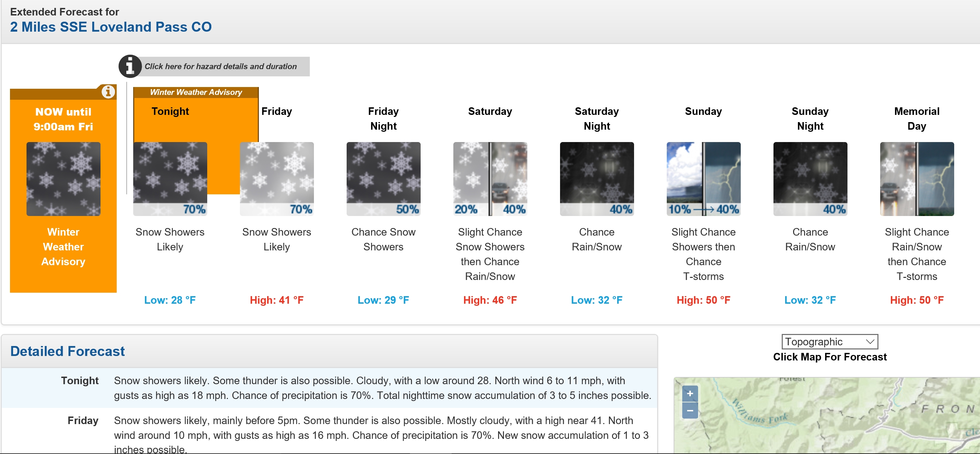The image size is (980, 454).
Task: Zoom out on the topographic map
Action: (x=690, y=410)
